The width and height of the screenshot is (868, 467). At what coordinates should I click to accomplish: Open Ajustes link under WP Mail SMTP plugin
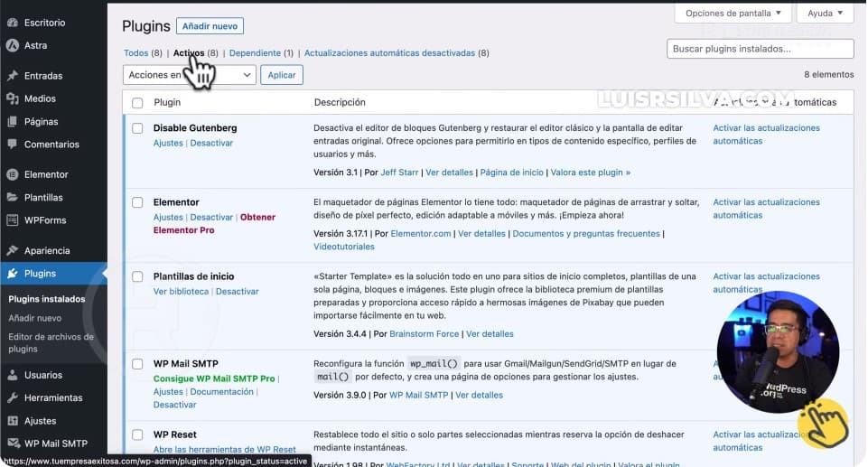pyautogui.click(x=168, y=392)
